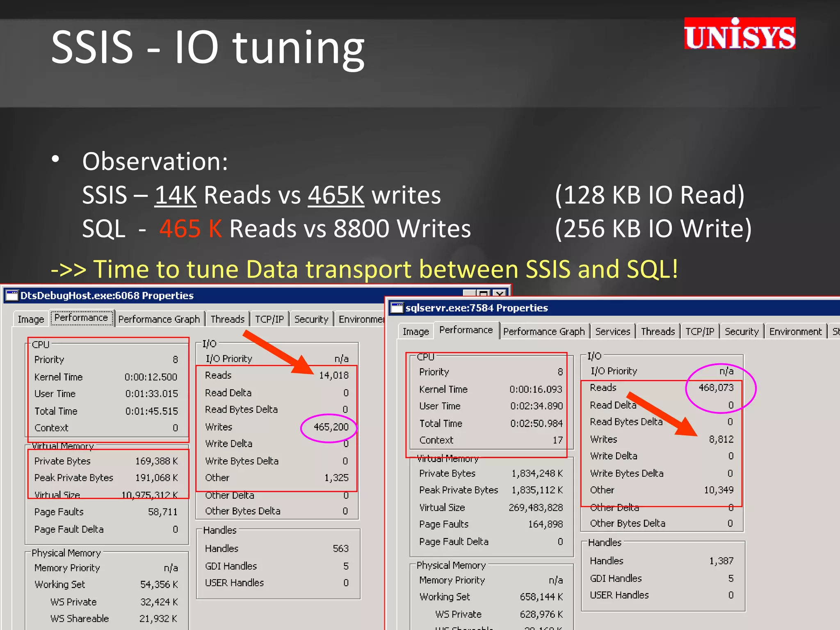The image size is (840, 630).
Task: Click red 465 K text in SQL line
Action: 190,228
